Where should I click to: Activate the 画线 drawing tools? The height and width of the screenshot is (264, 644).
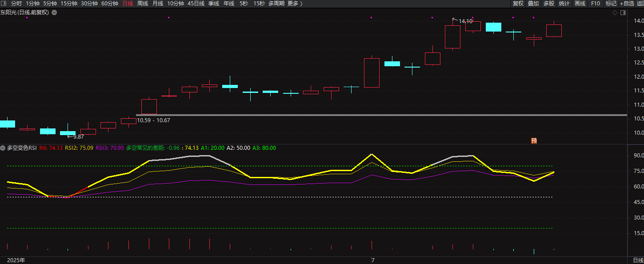580,4
